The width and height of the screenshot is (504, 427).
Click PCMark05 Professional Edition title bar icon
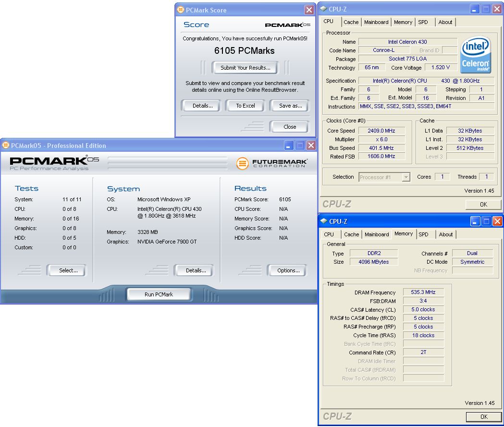point(5,145)
